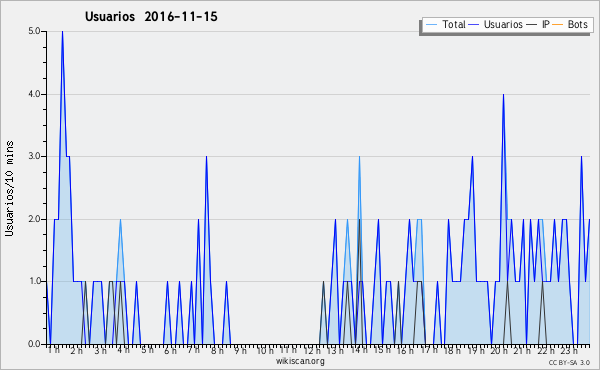Click the light blue Total legend line
This screenshot has width=600, height=370.
(x=431, y=25)
